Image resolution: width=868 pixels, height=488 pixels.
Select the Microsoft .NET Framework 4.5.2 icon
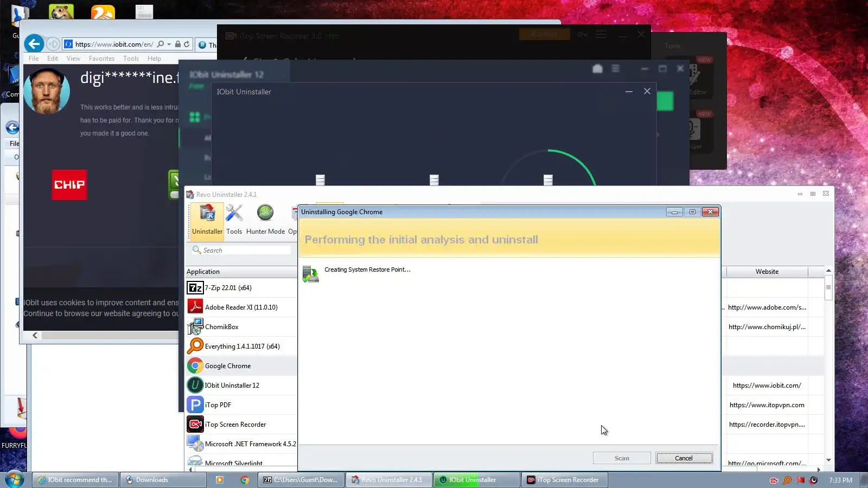coord(195,444)
